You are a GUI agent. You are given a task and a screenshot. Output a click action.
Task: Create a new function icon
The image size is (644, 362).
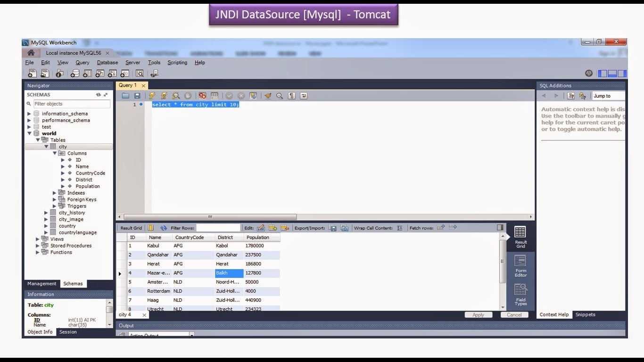tap(125, 73)
